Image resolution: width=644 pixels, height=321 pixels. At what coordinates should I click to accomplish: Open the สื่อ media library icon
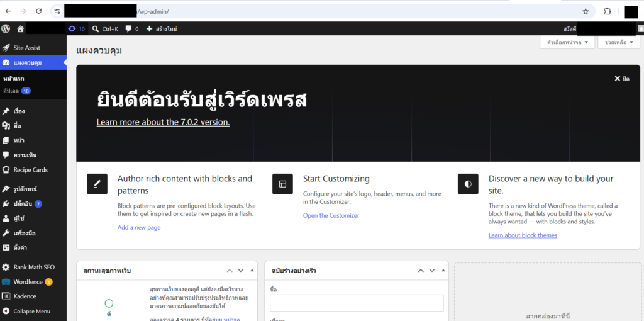coord(6,126)
